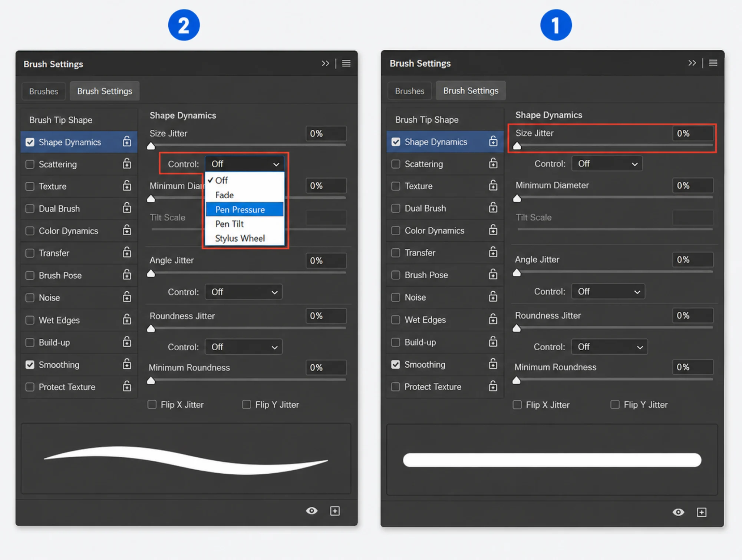Click Minimum Roundness percent field, left panel
The width and height of the screenshot is (742, 560).
click(x=326, y=368)
